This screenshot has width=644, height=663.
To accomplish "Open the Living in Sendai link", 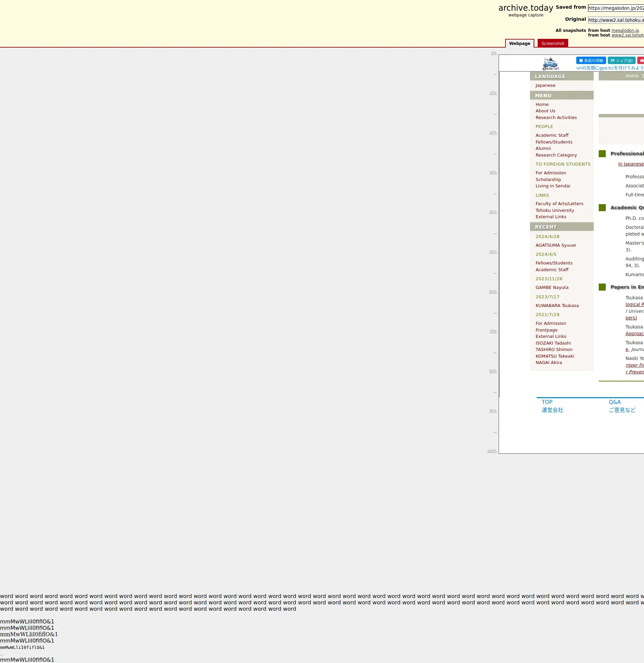I will coord(553,186).
